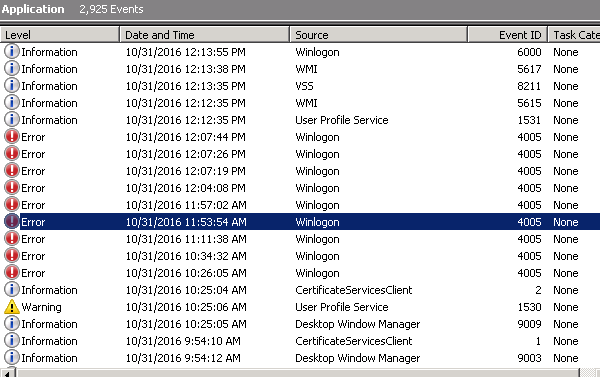Click the info icon for WMI event 5617

point(12,69)
